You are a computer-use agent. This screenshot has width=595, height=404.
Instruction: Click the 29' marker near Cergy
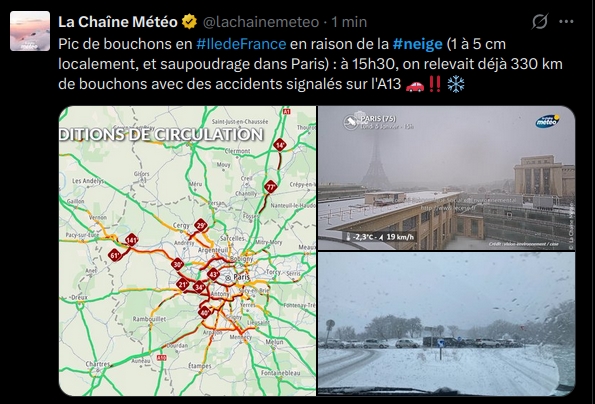point(201,225)
